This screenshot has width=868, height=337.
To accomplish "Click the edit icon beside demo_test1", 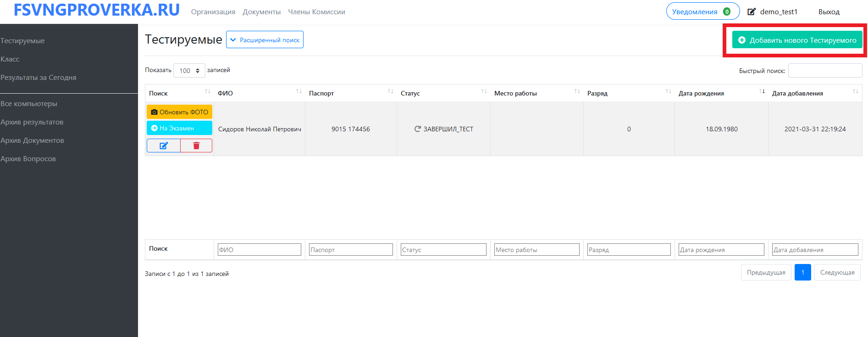I will (752, 12).
